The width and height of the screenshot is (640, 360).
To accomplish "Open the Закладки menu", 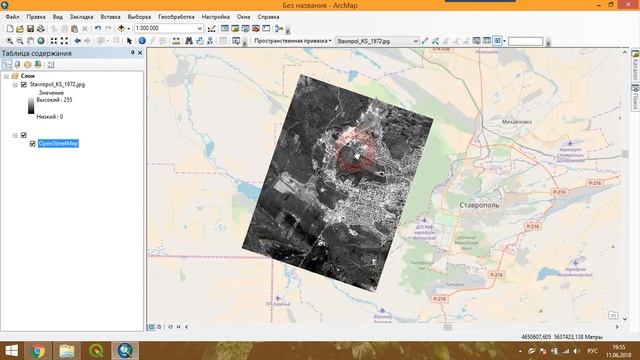I will click(81, 17).
